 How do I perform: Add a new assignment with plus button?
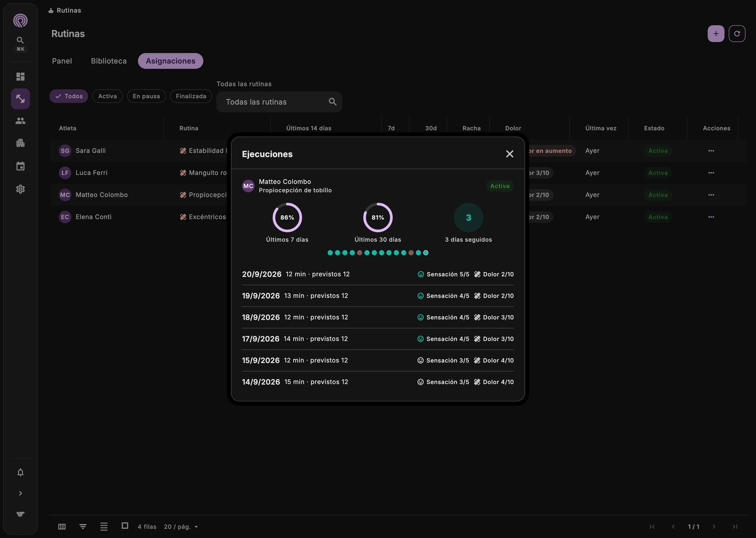pos(716,34)
